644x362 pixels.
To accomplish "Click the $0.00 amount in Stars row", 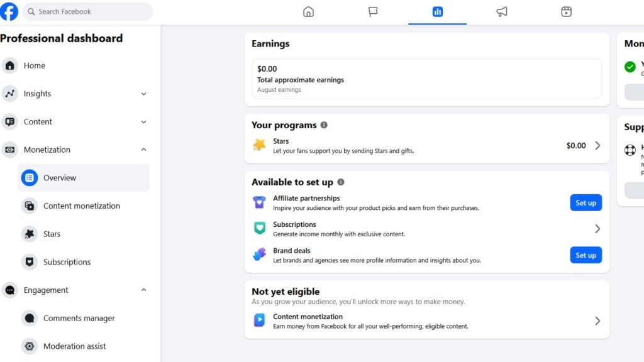I will 576,146.
